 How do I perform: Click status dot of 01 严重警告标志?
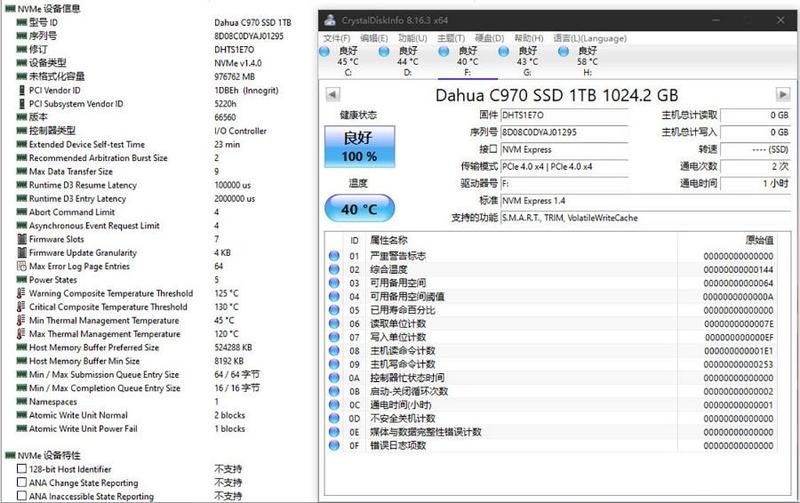click(x=334, y=256)
